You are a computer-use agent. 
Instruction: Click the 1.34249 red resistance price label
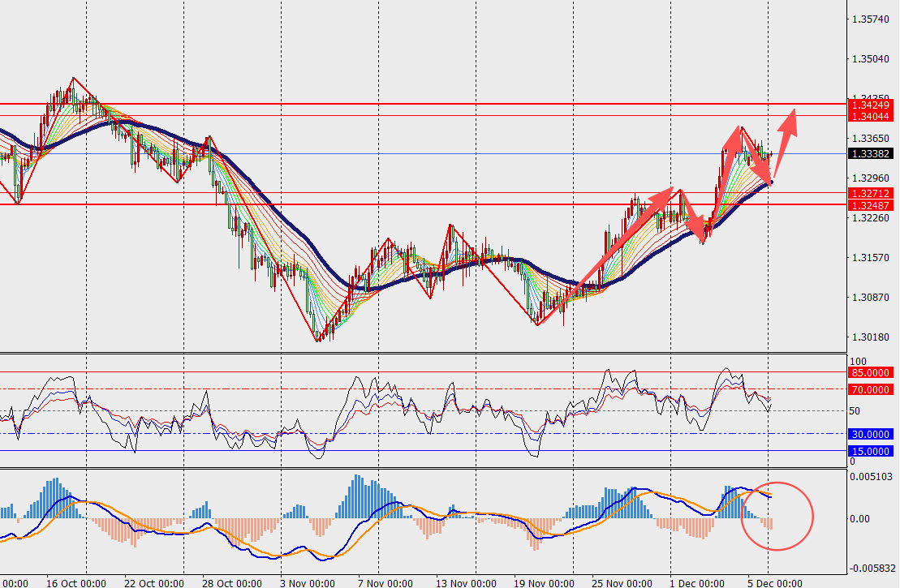(x=871, y=105)
